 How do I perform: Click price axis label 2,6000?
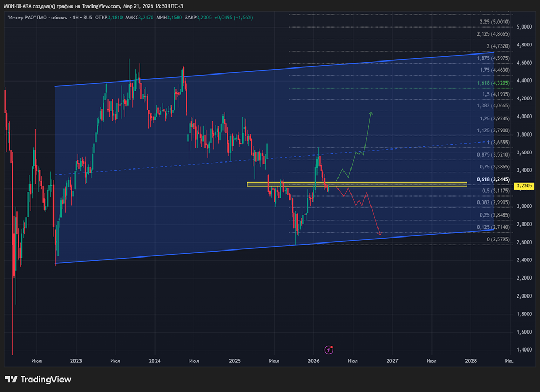point(524,242)
